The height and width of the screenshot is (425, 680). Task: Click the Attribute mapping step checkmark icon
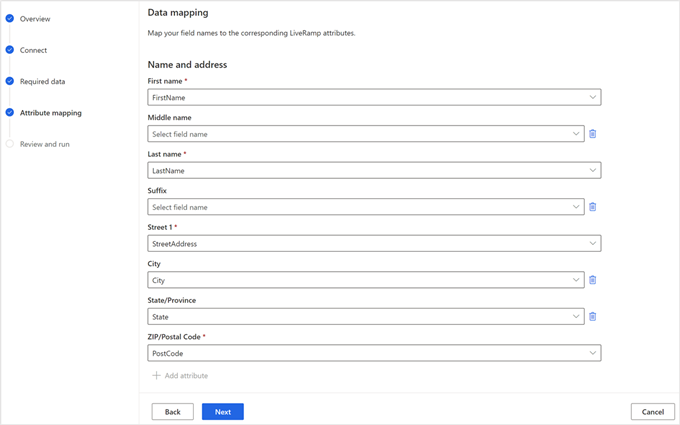click(10, 112)
